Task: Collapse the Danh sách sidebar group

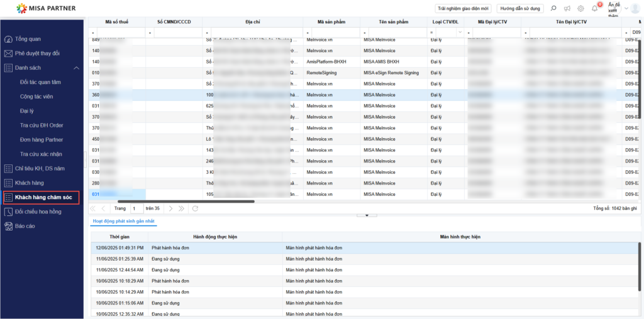Action: pos(76,68)
